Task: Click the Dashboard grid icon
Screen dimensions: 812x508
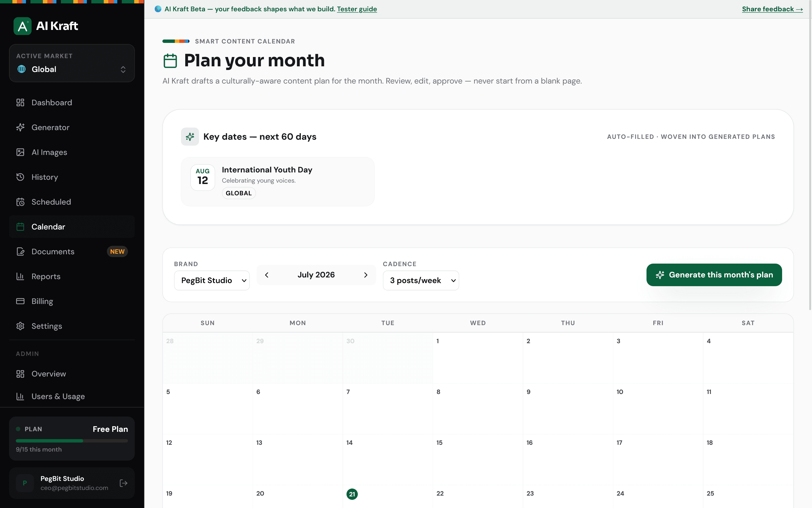Action: [x=20, y=102]
